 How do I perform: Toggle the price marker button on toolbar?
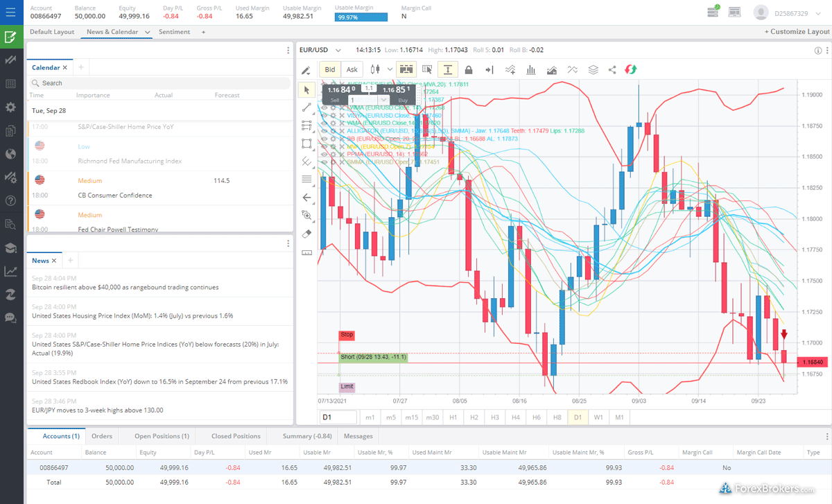point(448,69)
